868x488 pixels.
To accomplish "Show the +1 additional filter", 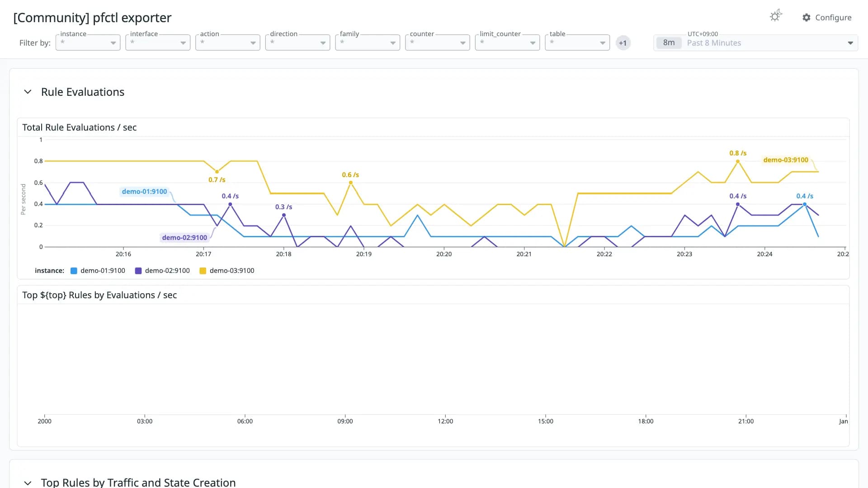I will (x=623, y=43).
